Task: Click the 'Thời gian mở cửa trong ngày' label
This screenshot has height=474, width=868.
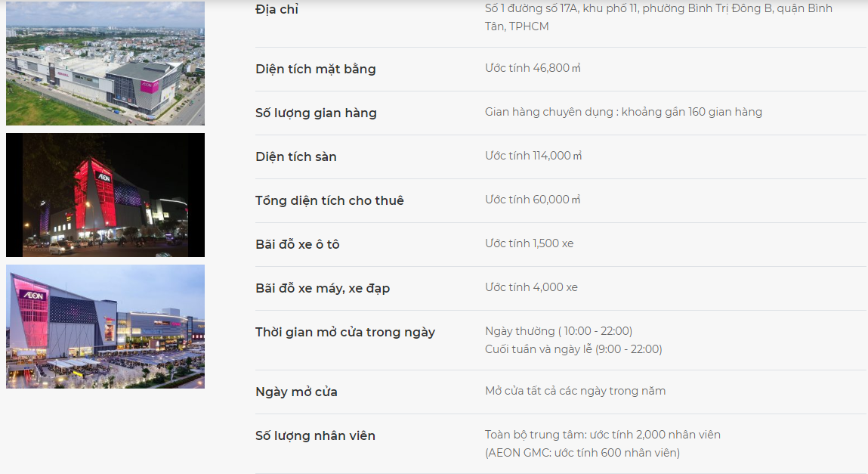Action: (344, 332)
